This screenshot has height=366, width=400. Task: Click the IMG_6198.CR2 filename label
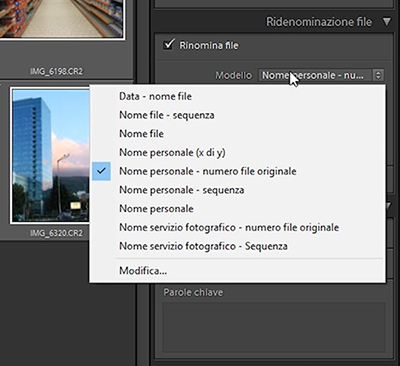[56, 71]
